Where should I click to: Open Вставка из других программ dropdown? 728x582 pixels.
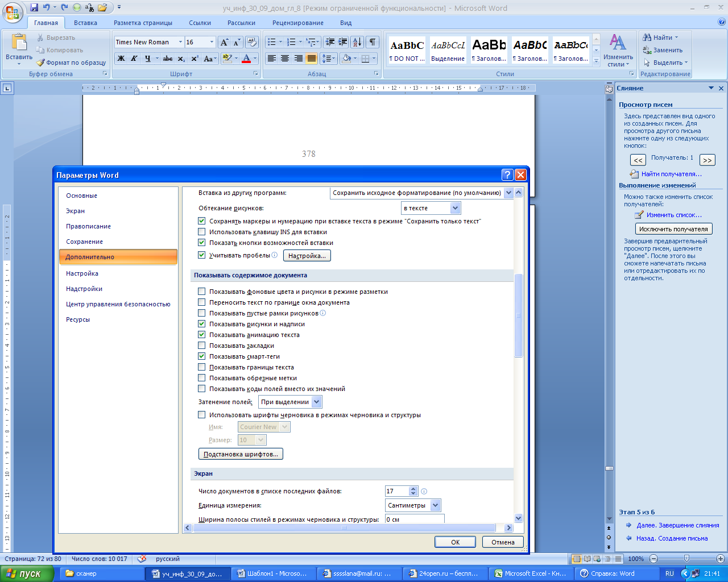pos(508,193)
